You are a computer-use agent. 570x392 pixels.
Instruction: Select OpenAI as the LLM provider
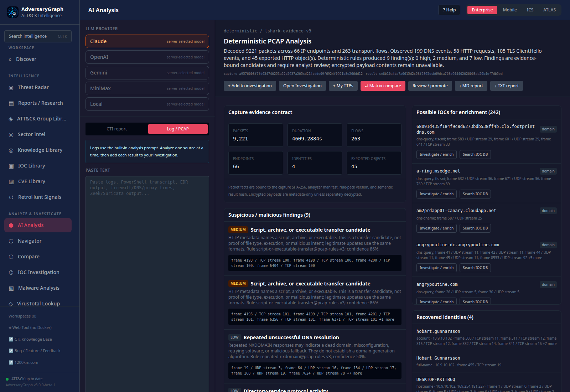coord(147,57)
